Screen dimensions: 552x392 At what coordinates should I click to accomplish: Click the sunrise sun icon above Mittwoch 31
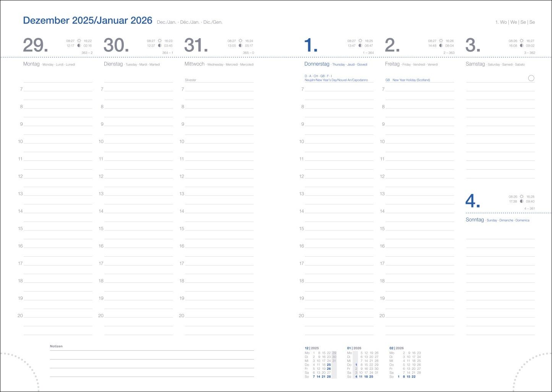(x=240, y=40)
